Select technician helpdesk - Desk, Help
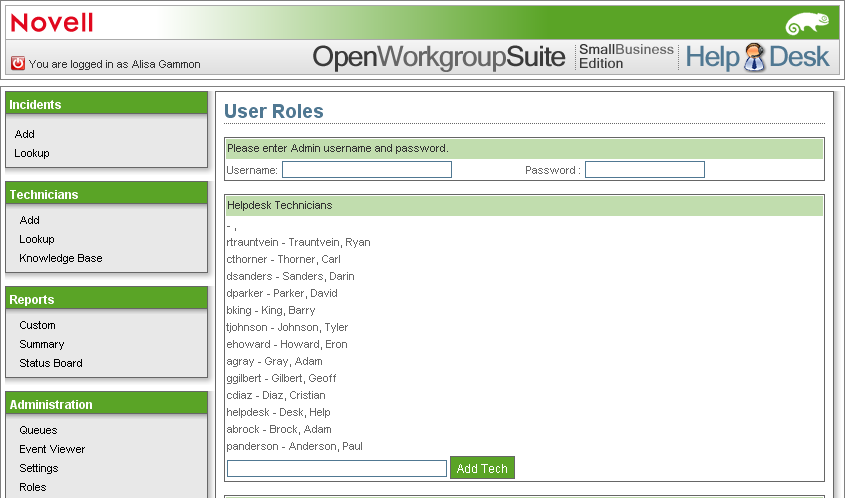Image resolution: width=845 pixels, height=498 pixels. tap(278, 412)
